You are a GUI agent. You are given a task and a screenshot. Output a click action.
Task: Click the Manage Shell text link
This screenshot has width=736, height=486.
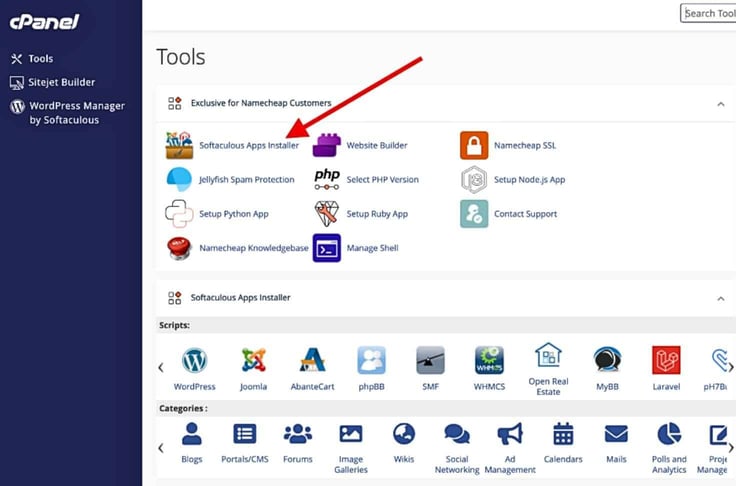tap(372, 248)
